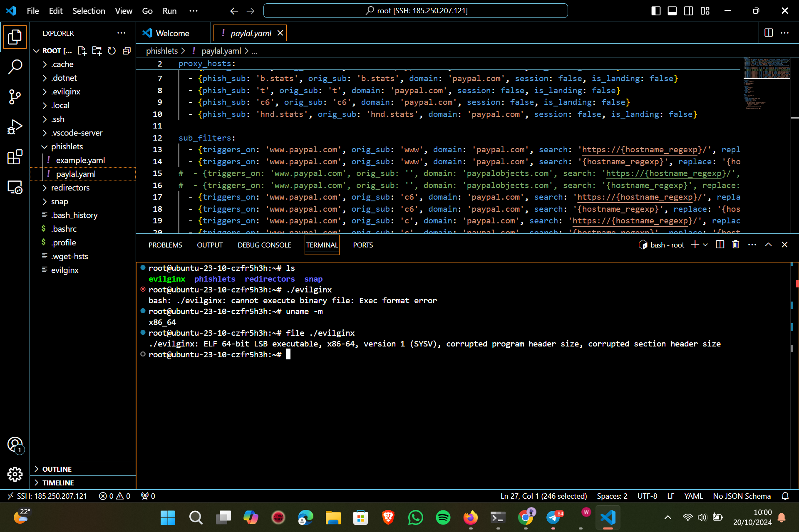Screen dimensions: 799x532
Task: Open Spotify from the taskbar
Action: pyautogui.click(x=443, y=517)
